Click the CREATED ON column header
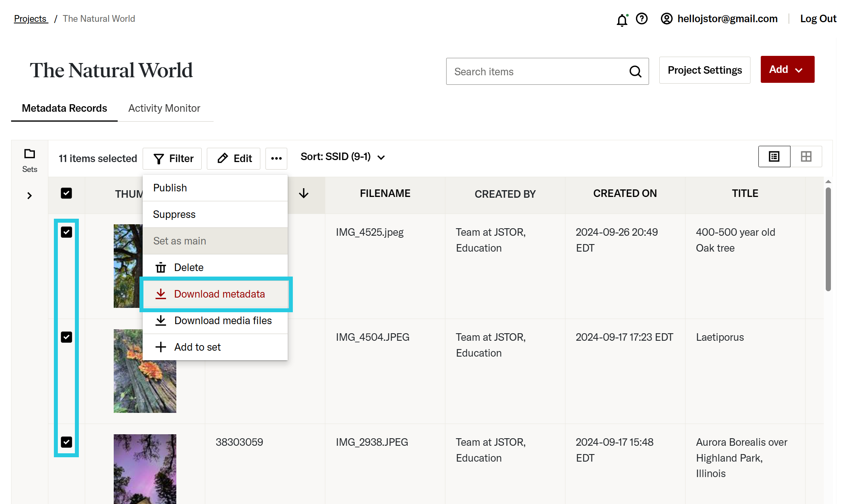842x504 pixels. coord(625,193)
